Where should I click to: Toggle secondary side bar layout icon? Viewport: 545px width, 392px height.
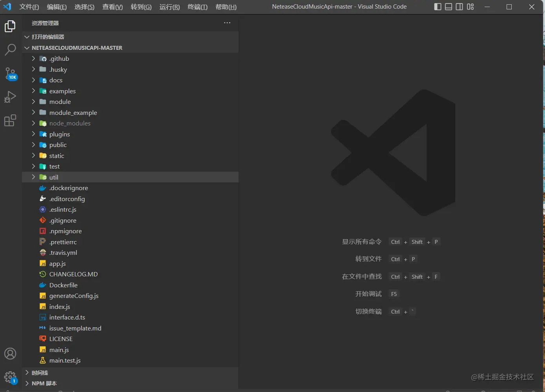click(460, 7)
